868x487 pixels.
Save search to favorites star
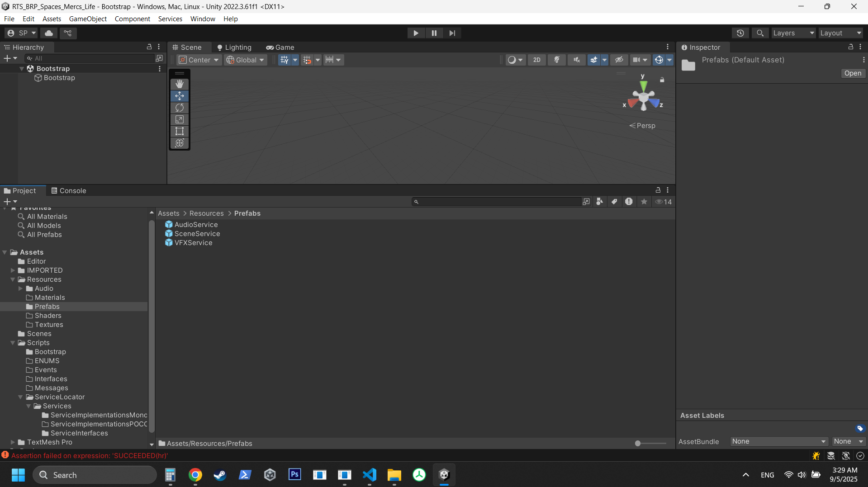pyautogui.click(x=644, y=202)
